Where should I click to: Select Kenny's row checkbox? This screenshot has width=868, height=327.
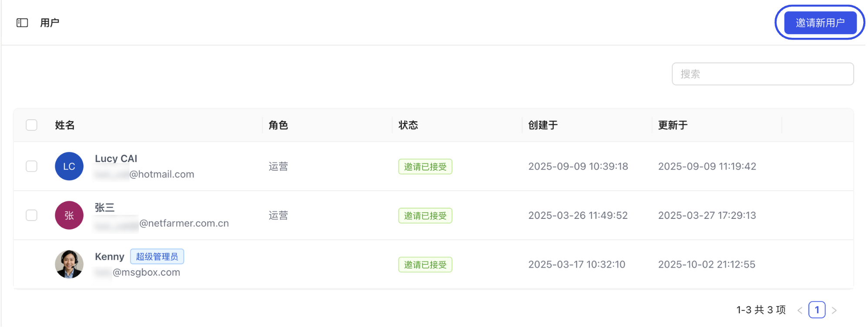point(31,264)
